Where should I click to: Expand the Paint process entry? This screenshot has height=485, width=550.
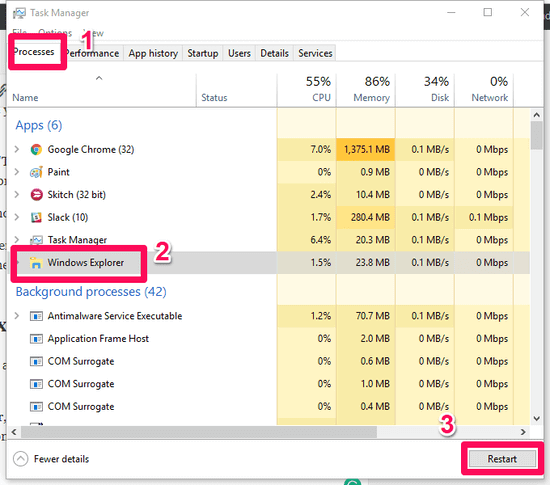click(x=16, y=172)
